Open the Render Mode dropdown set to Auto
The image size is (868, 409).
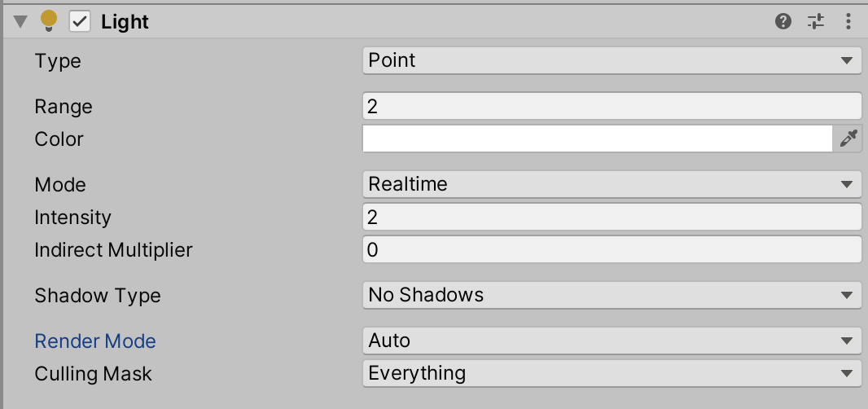(x=612, y=341)
